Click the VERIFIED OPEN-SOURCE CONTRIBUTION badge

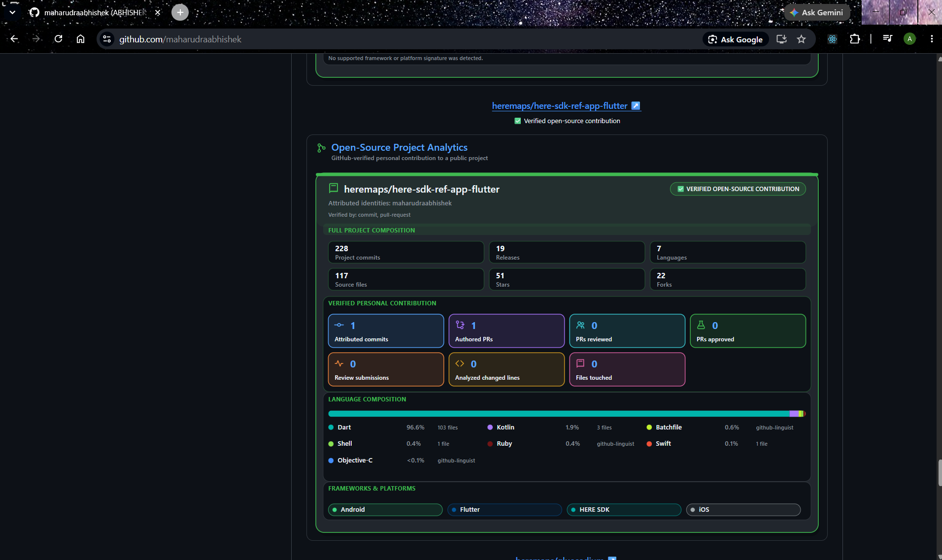(x=738, y=189)
